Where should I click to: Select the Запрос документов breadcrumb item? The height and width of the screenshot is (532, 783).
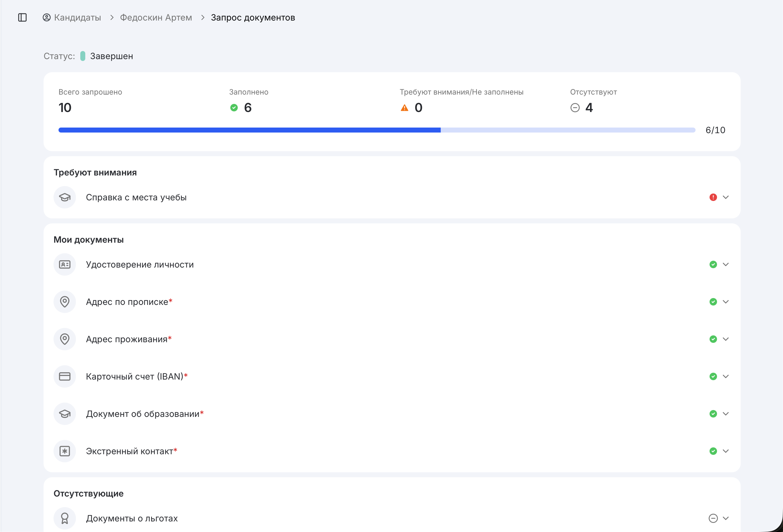point(253,17)
